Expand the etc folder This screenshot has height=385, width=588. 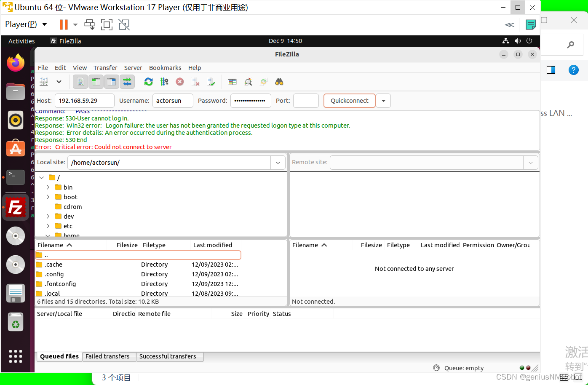pyautogui.click(x=48, y=226)
